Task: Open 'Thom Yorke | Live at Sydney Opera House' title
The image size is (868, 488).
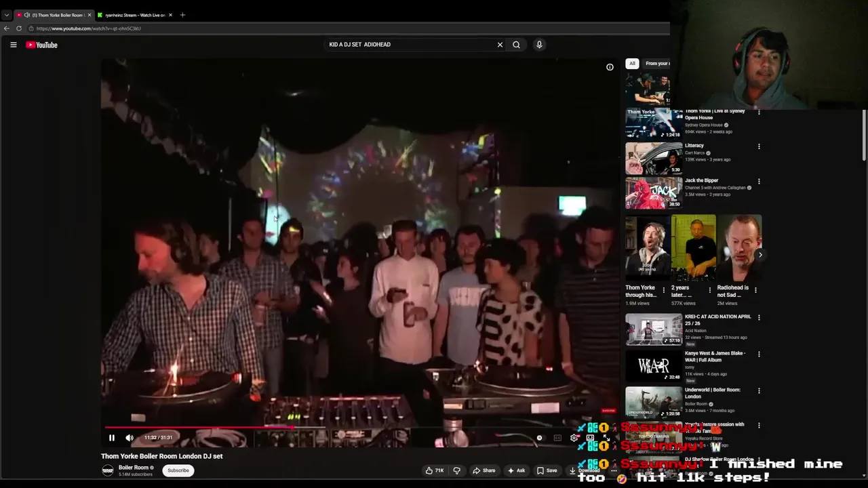Action: point(715,114)
